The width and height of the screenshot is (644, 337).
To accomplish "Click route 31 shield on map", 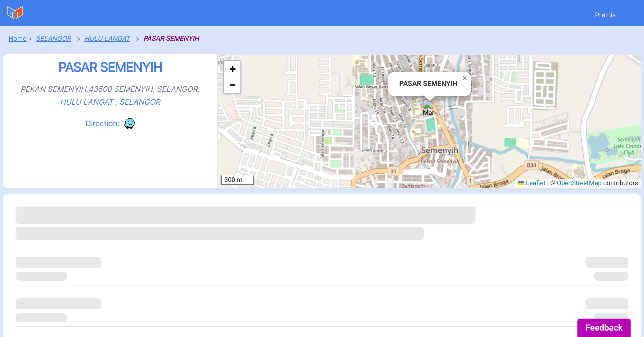I will click(x=393, y=171).
